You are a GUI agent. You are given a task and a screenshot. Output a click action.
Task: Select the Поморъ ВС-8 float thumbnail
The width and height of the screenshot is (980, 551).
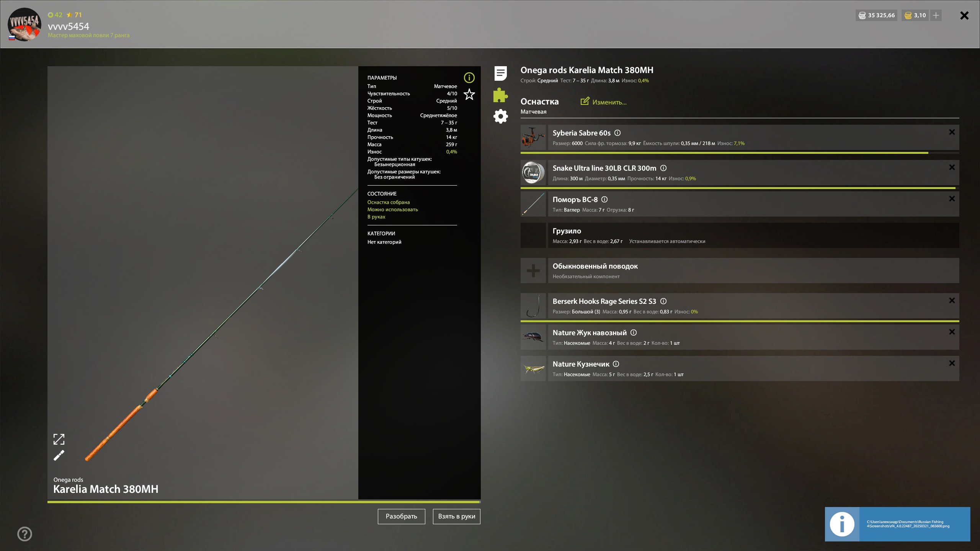click(x=533, y=204)
